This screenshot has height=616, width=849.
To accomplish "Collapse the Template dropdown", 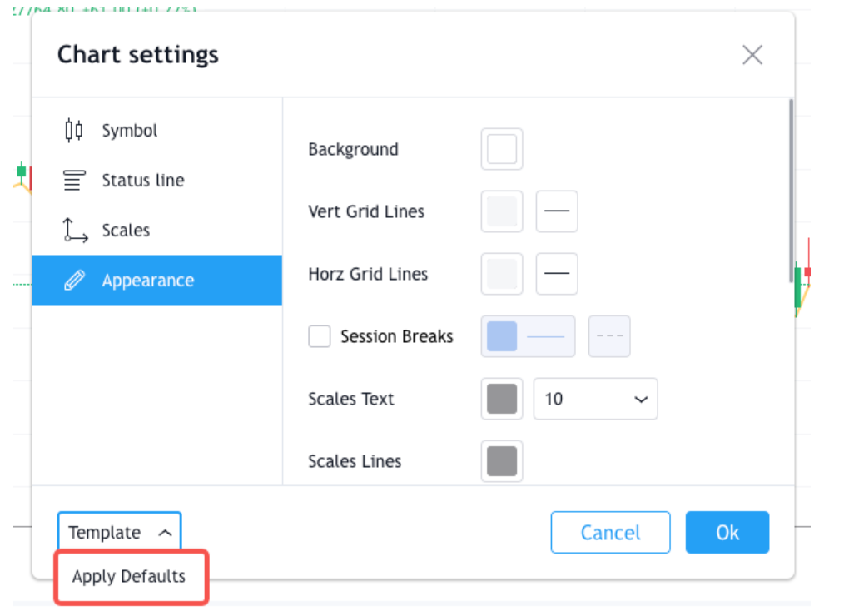I will (119, 533).
